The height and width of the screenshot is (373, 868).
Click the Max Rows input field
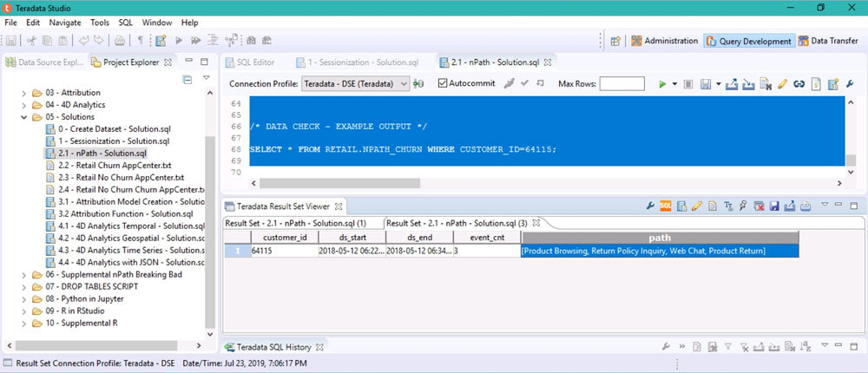pyautogui.click(x=621, y=84)
